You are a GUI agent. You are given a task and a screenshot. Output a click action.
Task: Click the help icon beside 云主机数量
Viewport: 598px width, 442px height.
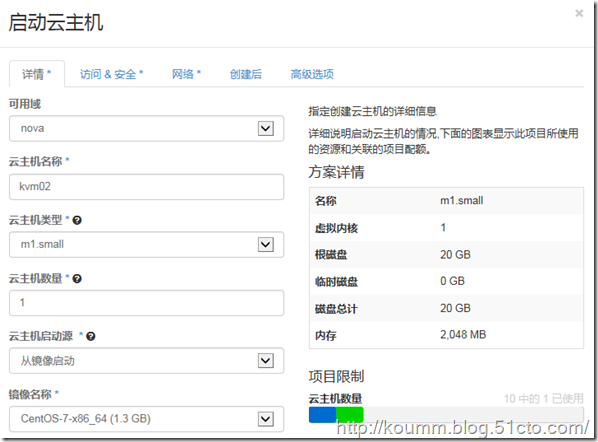[77, 279]
